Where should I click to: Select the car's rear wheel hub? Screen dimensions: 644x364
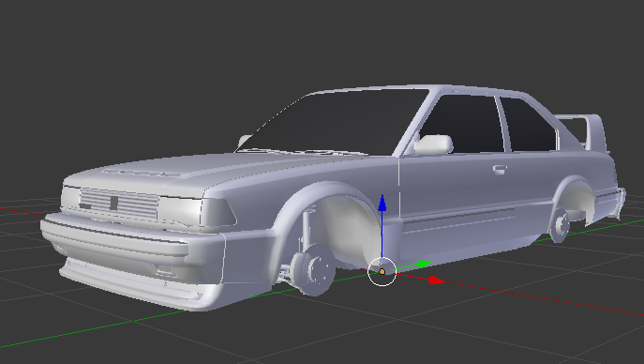tap(561, 225)
